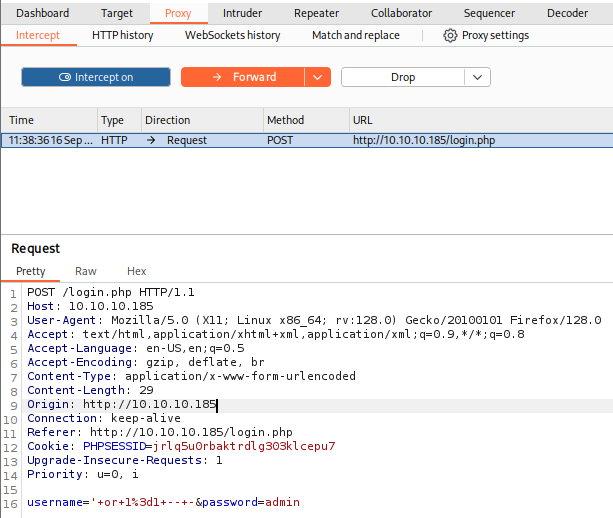Open the HTTP history sub-tab

(122, 35)
